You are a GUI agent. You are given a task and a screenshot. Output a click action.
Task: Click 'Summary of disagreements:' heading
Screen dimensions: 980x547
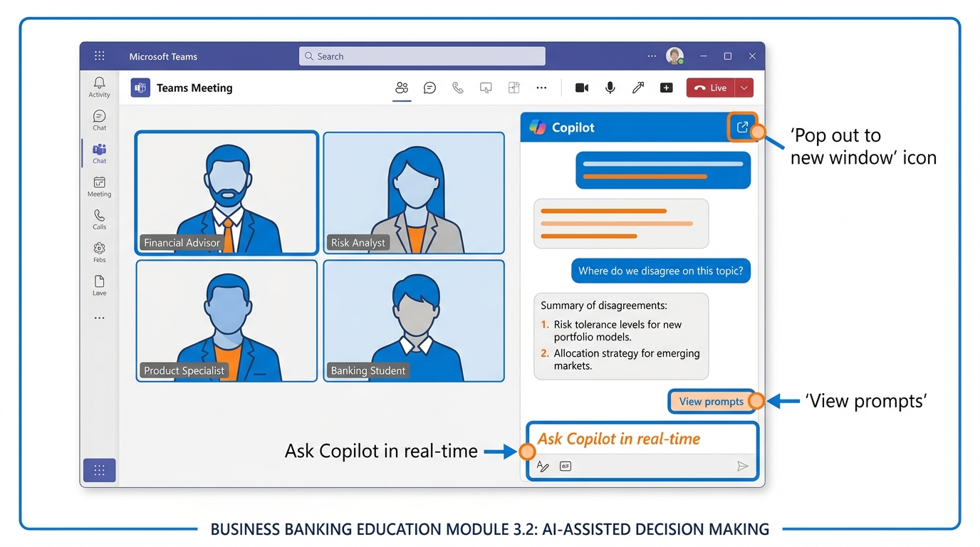pos(604,306)
